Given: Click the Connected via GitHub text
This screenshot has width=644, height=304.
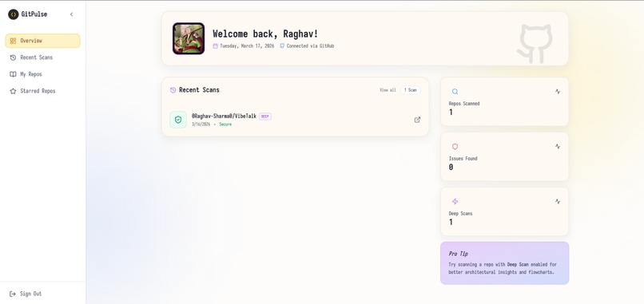Looking at the screenshot, I should (x=310, y=46).
